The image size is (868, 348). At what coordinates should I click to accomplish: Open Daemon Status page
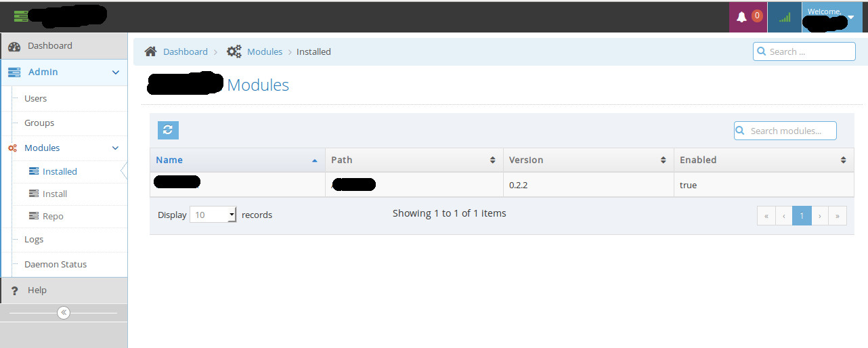pyautogui.click(x=56, y=265)
